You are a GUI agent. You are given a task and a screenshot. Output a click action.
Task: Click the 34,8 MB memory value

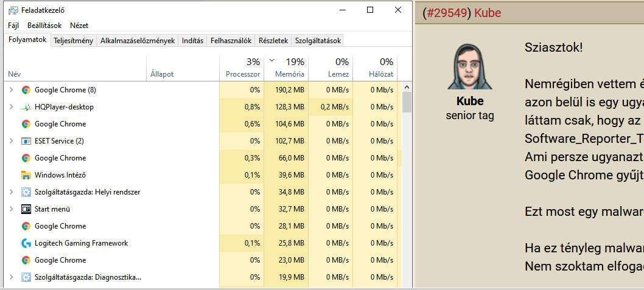coord(290,192)
